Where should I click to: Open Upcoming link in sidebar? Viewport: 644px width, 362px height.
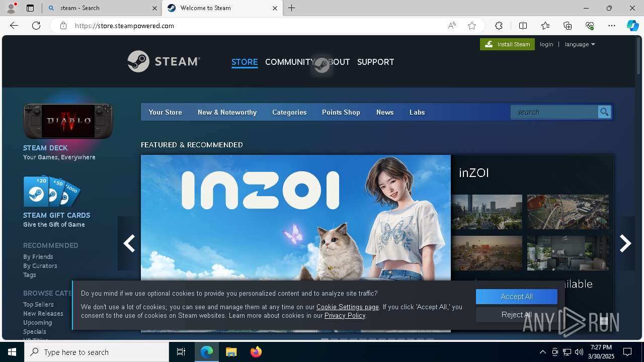tap(38, 322)
